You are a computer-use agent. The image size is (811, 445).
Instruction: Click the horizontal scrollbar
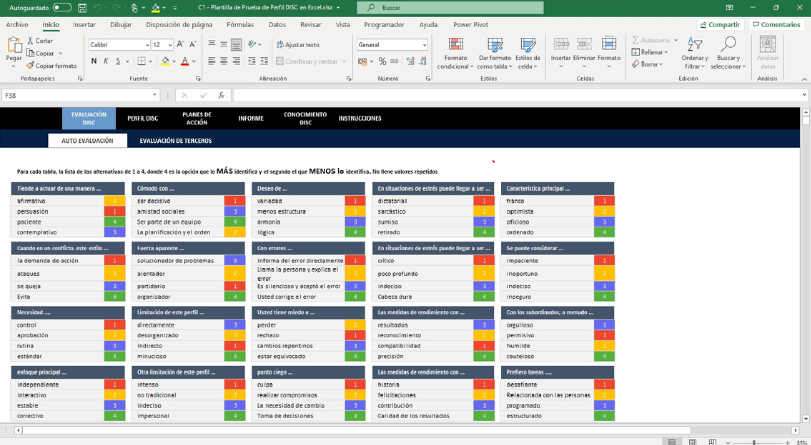357,430
